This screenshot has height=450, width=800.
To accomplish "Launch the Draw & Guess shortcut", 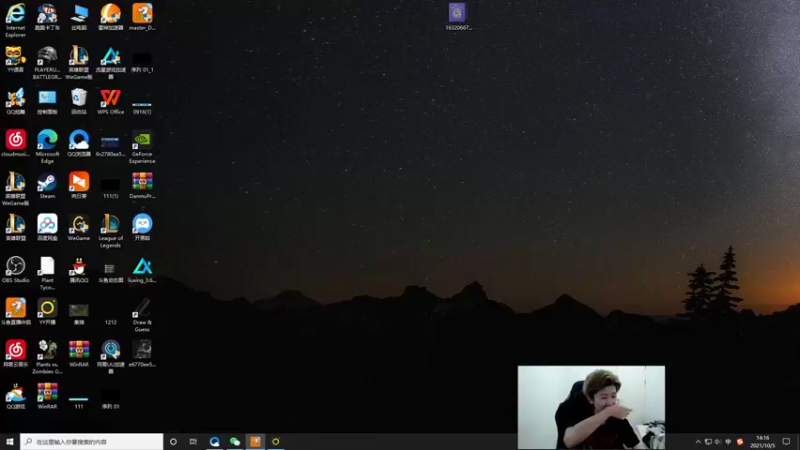I will click(x=142, y=315).
